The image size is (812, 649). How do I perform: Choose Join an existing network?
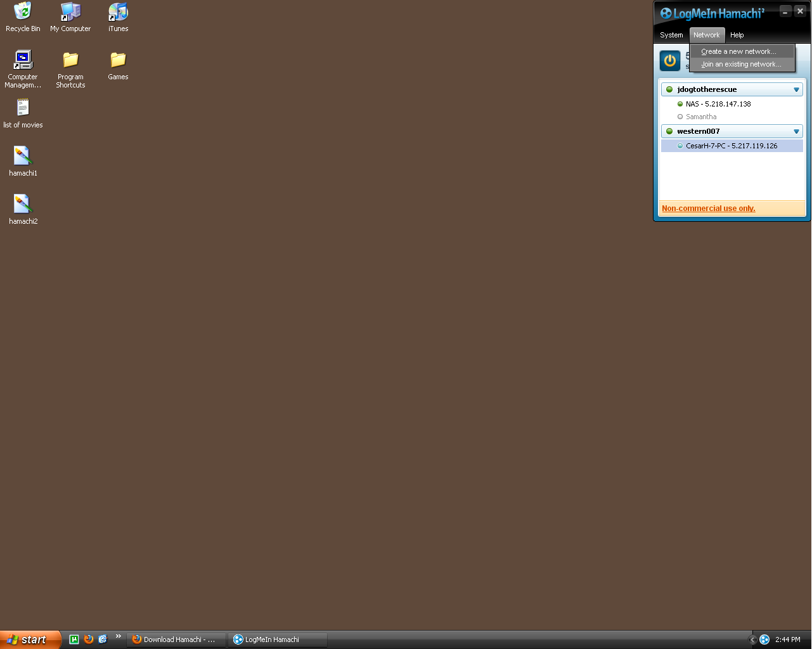(741, 65)
